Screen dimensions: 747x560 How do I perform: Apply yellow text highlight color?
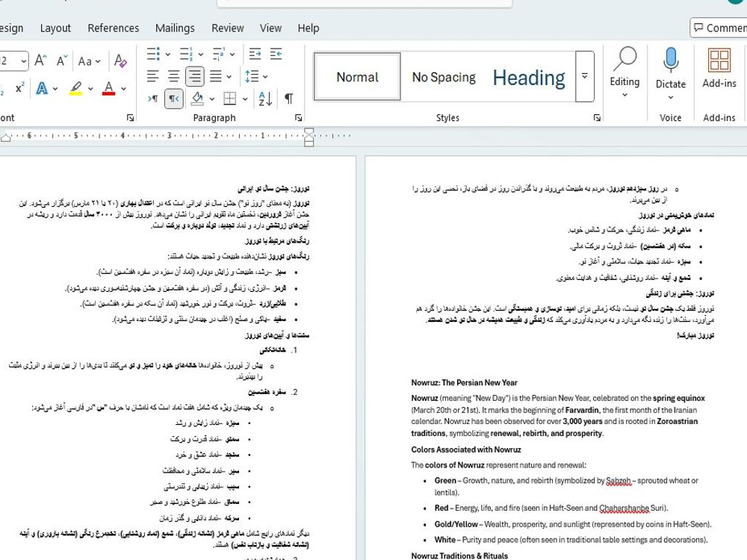[x=75, y=88]
